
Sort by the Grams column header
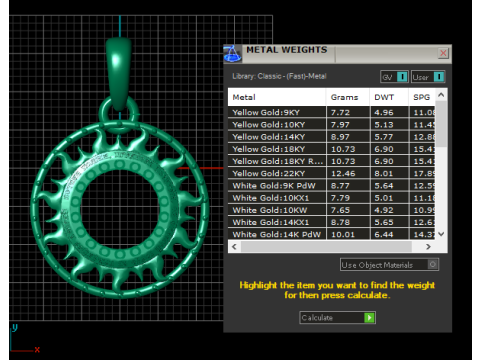[348, 97]
